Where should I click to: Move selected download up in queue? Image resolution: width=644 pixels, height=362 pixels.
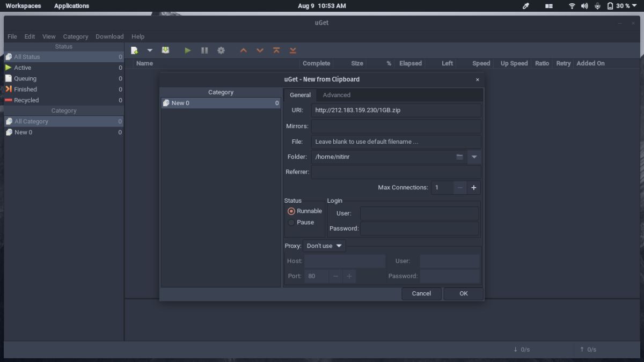[x=243, y=50]
